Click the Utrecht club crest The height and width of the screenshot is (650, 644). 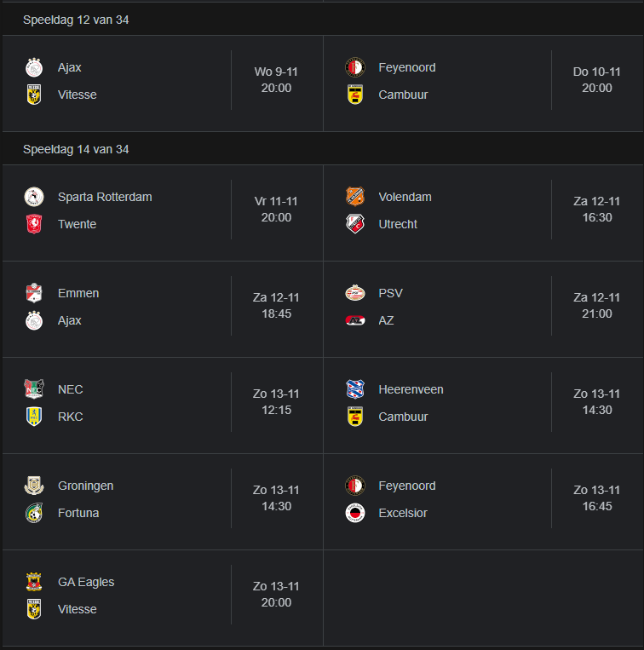pyautogui.click(x=355, y=224)
